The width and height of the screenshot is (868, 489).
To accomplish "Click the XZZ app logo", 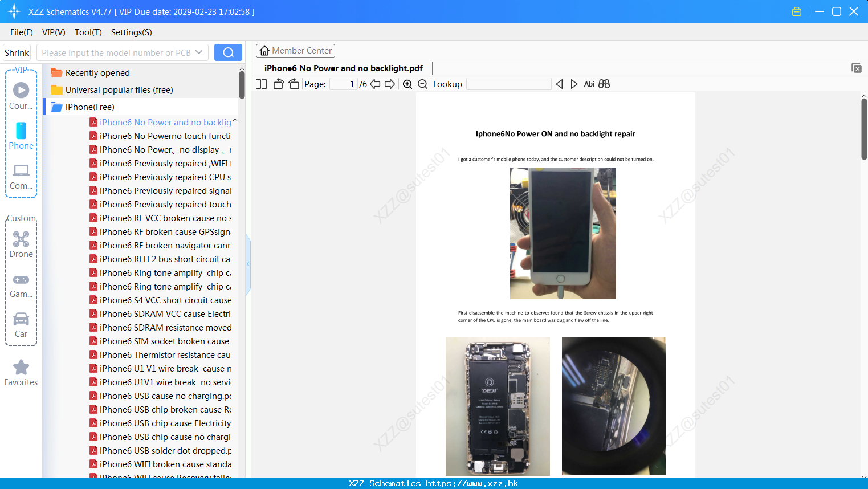I will [14, 11].
